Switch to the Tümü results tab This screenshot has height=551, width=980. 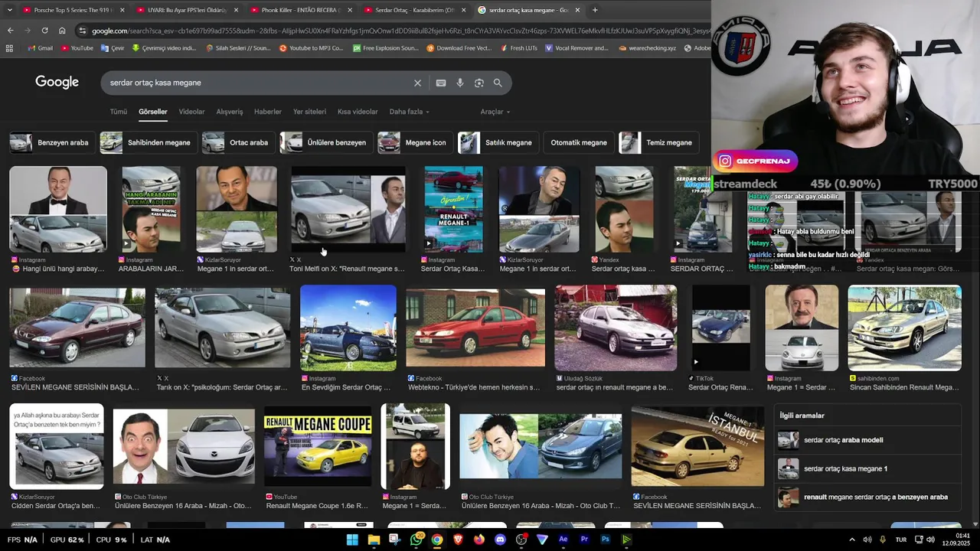(119, 112)
